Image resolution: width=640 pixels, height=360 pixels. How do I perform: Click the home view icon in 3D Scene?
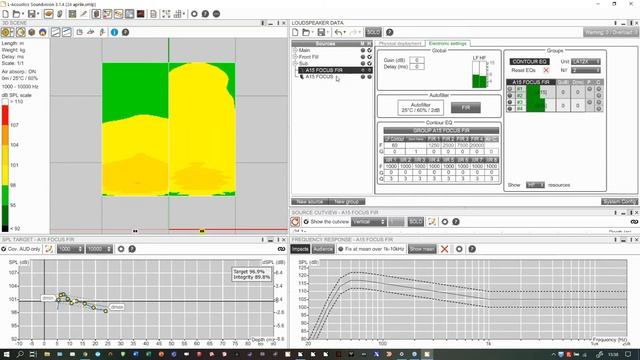[x=43, y=32]
